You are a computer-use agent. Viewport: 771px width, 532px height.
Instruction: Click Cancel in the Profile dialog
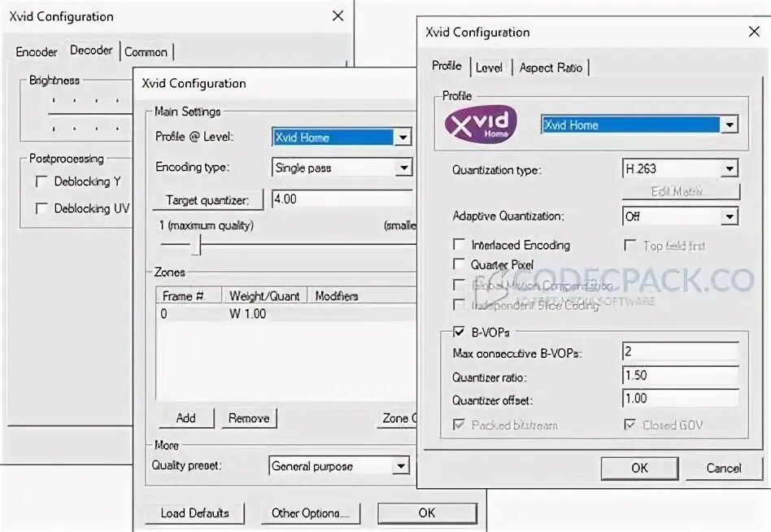[x=723, y=468]
